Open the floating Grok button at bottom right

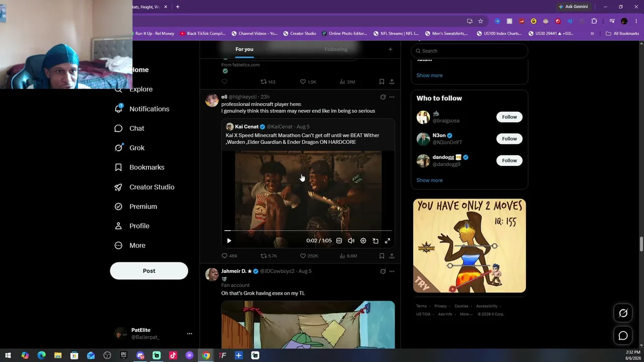[x=623, y=313]
